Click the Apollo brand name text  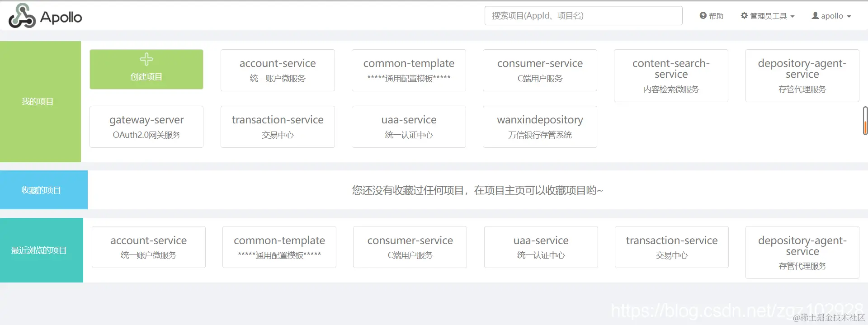[x=61, y=17]
